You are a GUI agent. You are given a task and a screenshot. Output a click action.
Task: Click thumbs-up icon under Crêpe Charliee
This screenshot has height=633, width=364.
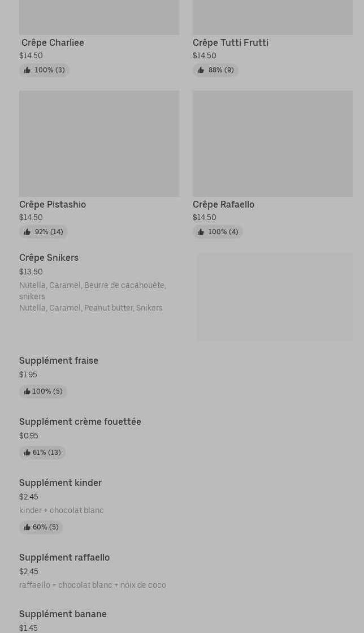(x=27, y=70)
